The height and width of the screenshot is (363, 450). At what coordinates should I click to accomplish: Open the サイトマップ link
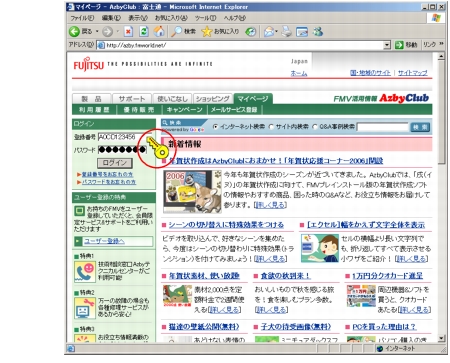[412, 73]
